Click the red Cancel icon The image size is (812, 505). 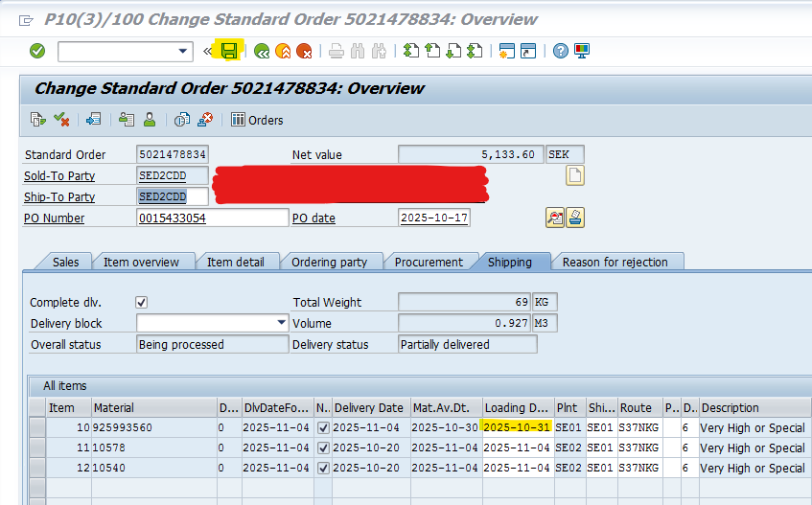304,51
